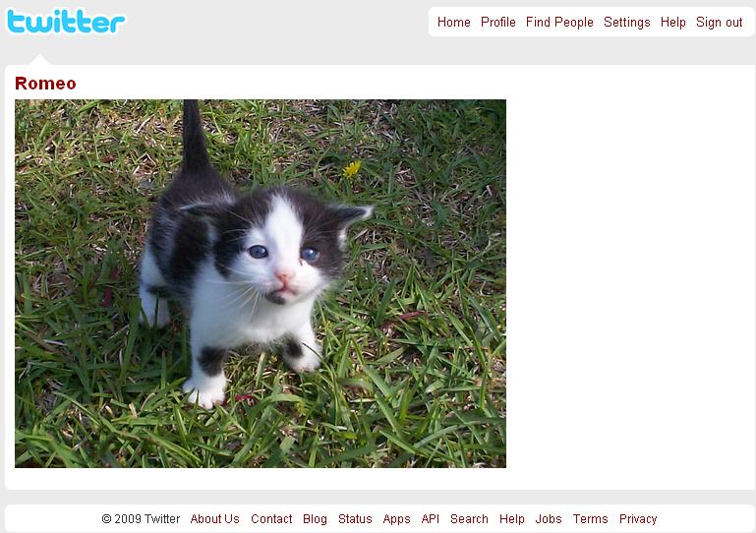Viewport: 756px width, 533px height.
Task: Go to Profile in top navigation
Action: (498, 23)
